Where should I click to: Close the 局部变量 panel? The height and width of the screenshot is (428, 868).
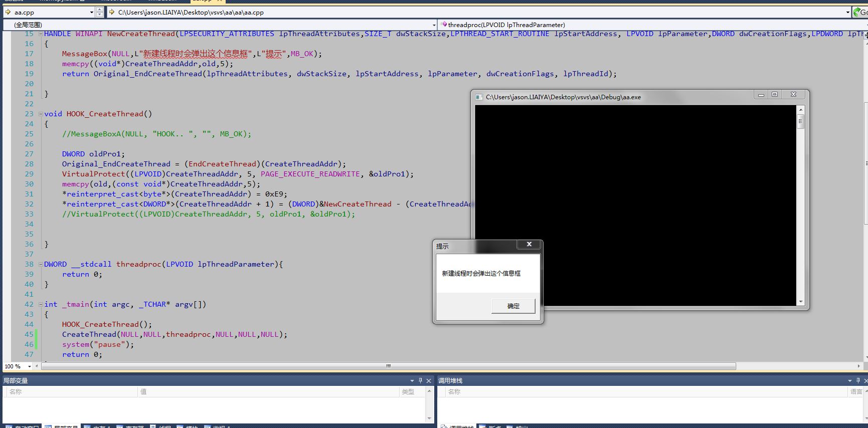[429, 381]
